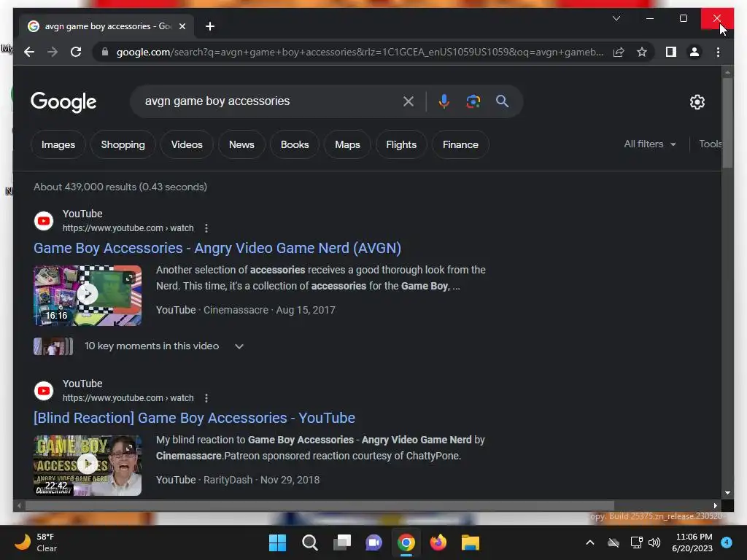Focus the browser address bar URL
747x560 pixels.
click(x=360, y=52)
